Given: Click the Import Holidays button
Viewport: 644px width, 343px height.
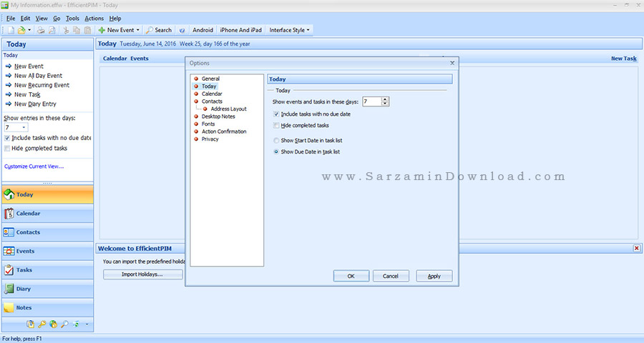Looking at the screenshot, I should 142,274.
